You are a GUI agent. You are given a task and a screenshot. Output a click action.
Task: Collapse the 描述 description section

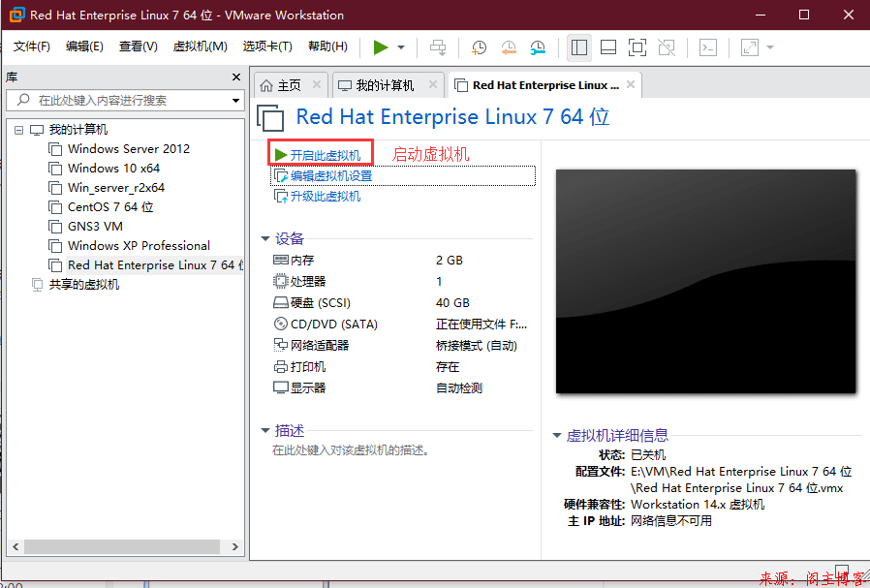[265, 431]
